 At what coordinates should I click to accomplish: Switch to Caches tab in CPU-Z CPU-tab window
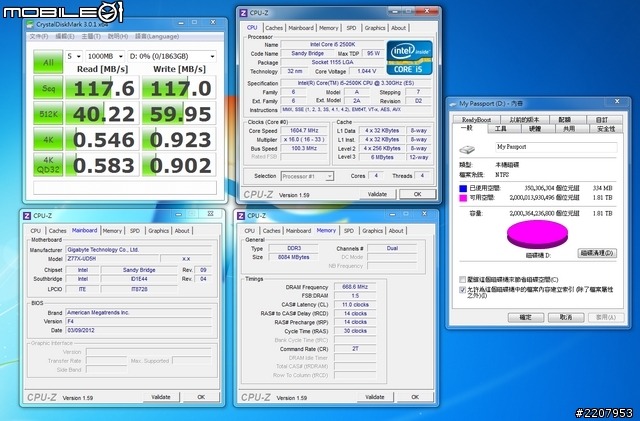tap(274, 28)
